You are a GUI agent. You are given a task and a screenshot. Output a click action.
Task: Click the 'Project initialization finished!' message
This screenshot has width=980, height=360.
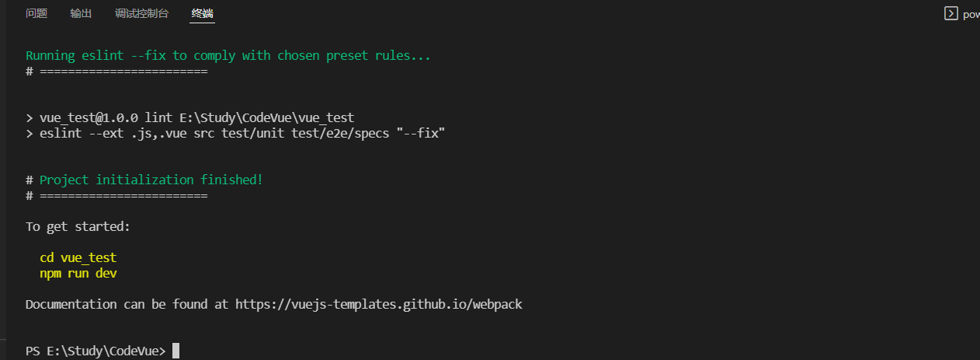pyautogui.click(x=151, y=180)
